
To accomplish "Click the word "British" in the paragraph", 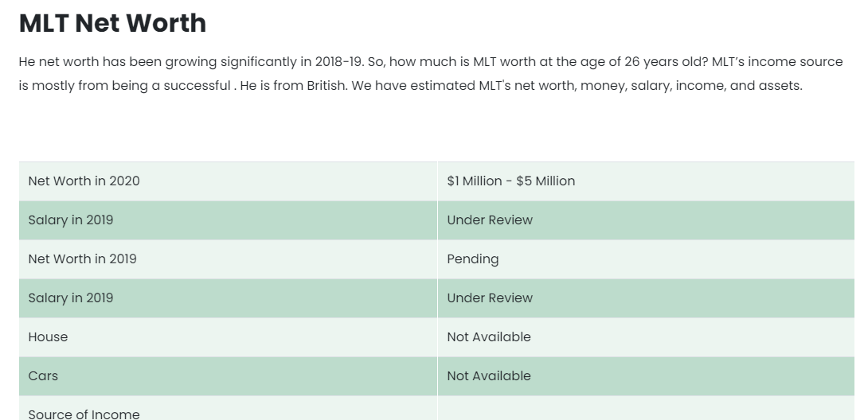I will [326, 86].
